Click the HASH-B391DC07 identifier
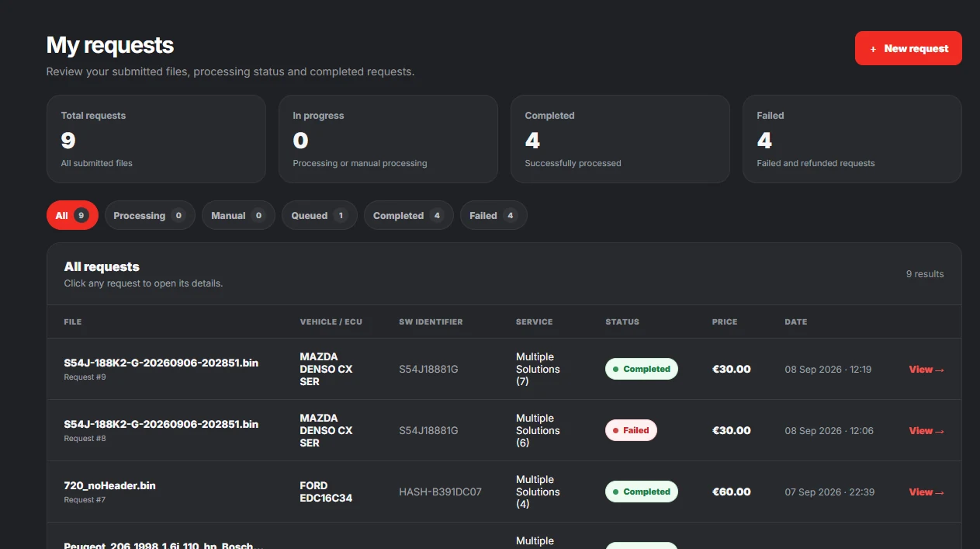The image size is (980, 549). pos(440,492)
